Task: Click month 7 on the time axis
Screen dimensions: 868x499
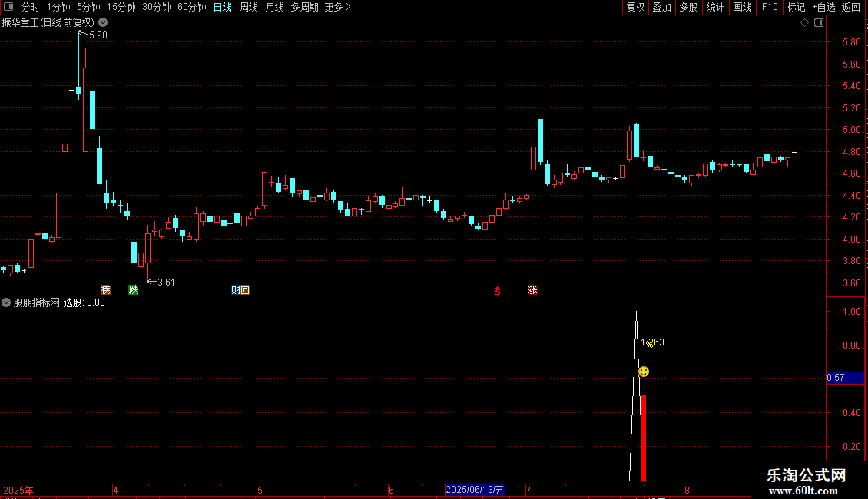Action: pos(528,491)
